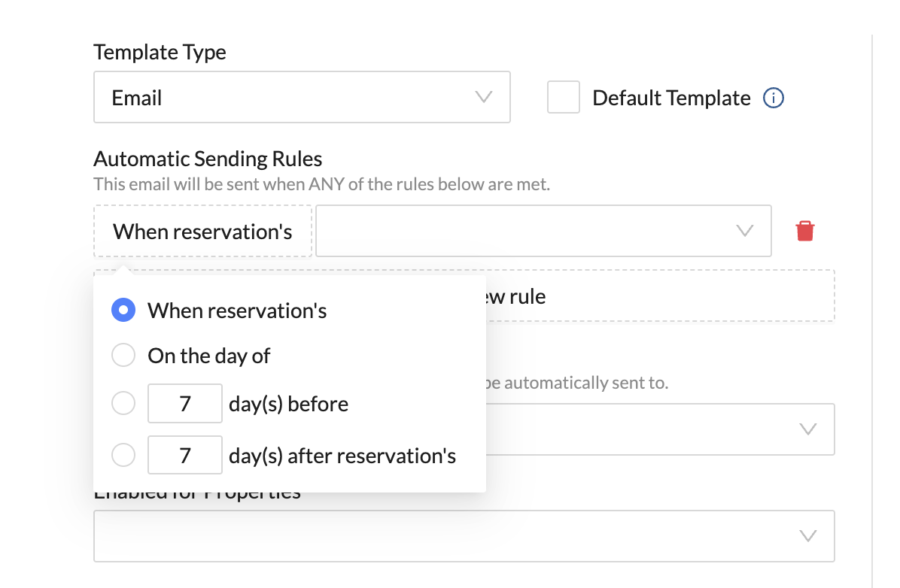The width and height of the screenshot is (900, 588).
Task: Click the "day(s) after reservation's" label
Action: point(342,455)
